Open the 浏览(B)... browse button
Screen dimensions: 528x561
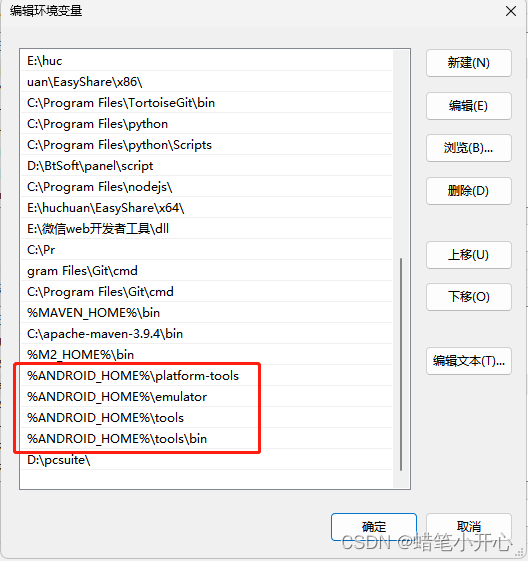pos(469,148)
